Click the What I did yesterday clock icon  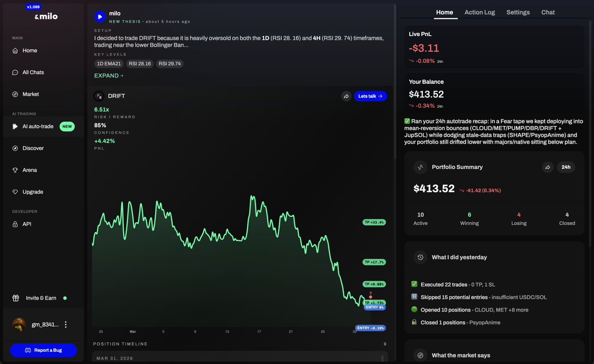[x=420, y=257]
